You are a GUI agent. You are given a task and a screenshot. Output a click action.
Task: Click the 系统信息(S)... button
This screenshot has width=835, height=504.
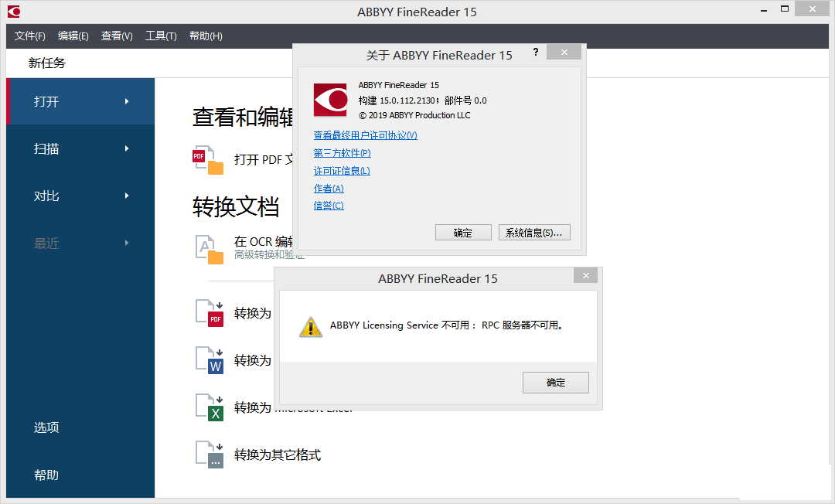tap(534, 233)
